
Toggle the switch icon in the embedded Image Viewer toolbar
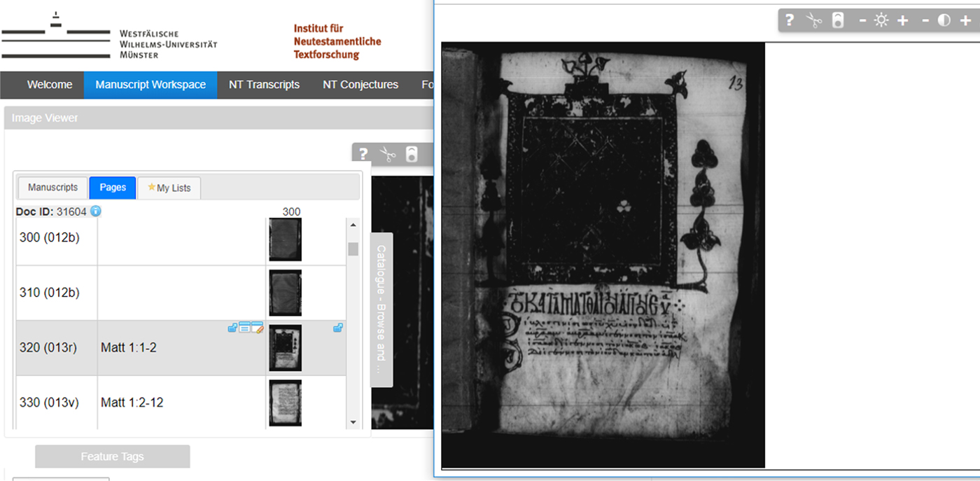pyautogui.click(x=412, y=154)
